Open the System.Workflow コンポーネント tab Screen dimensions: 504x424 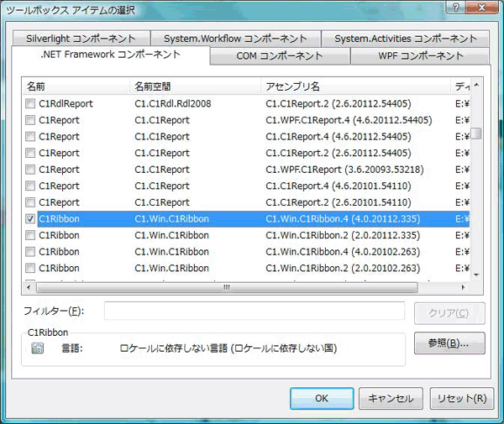coord(235,39)
